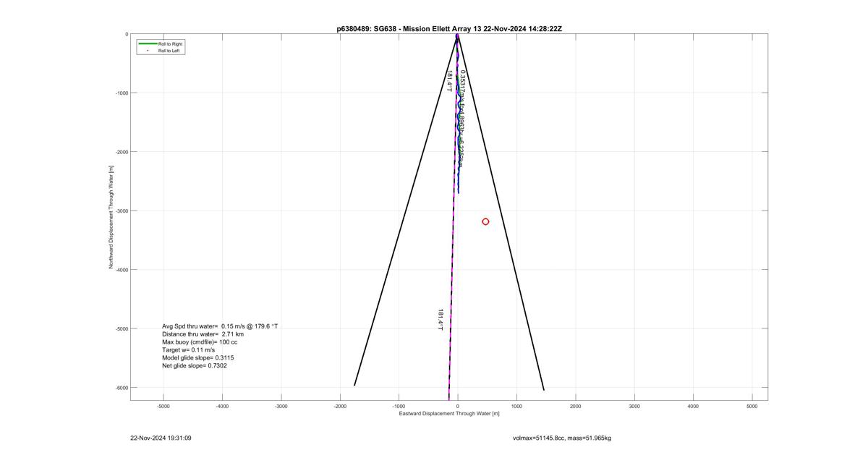Click the x-axis tick label 2000
Viewport: 868px width, 450px height.
click(x=576, y=407)
